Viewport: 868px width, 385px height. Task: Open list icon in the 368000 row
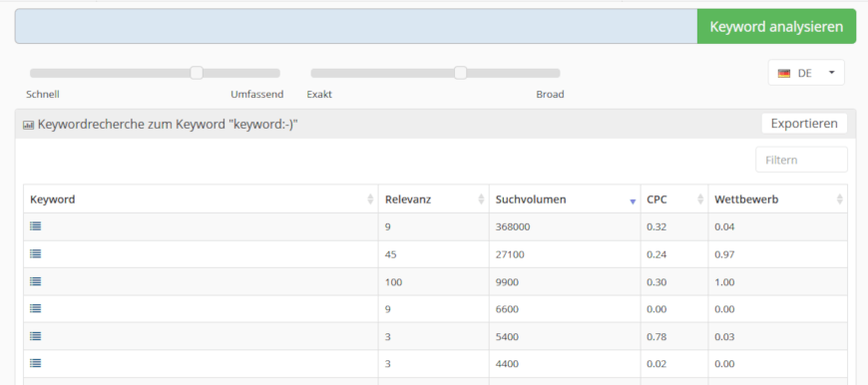click(x=36, y=225)
